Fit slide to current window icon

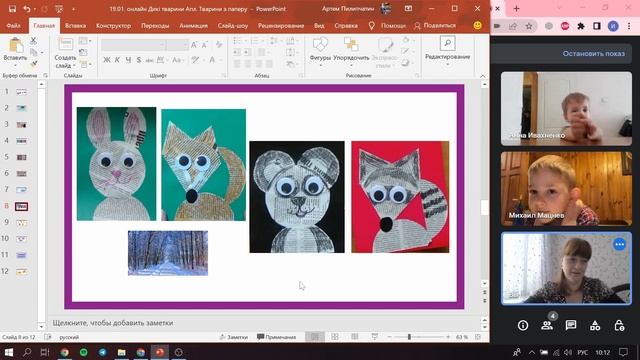point(478,337)
